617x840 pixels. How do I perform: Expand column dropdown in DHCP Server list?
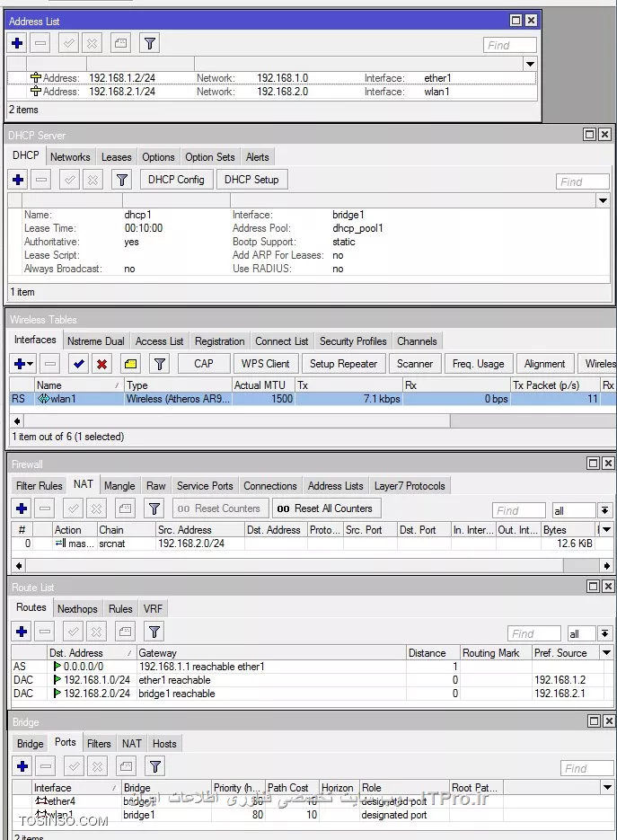click(x=603, y=200)
